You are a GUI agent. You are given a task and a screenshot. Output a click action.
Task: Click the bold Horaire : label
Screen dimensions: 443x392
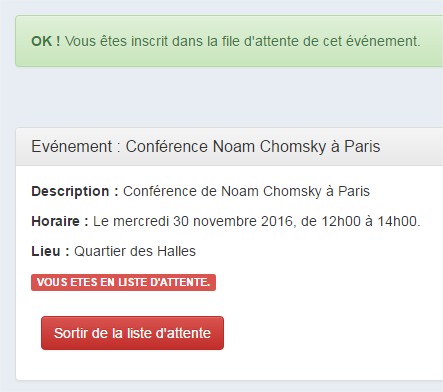coord(60,221)
